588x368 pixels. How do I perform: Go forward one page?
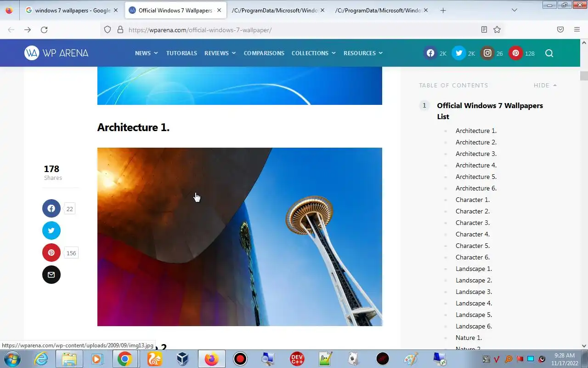coord(28,29)
